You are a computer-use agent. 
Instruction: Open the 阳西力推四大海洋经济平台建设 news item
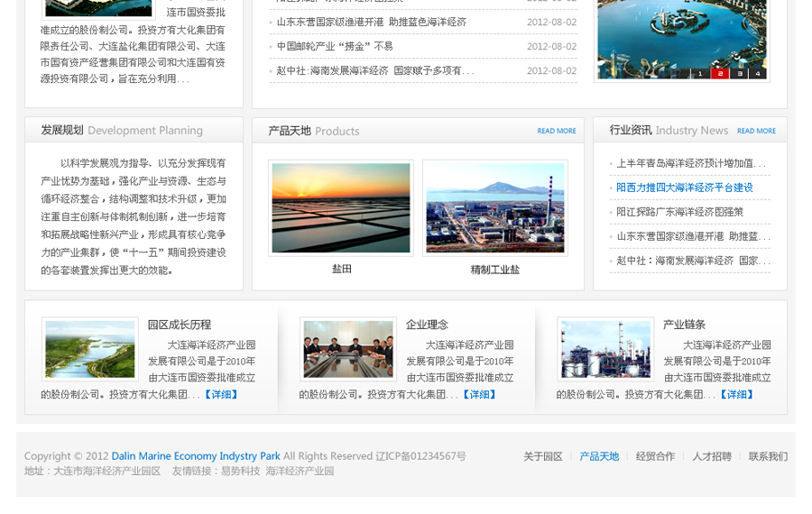point(685,188)
